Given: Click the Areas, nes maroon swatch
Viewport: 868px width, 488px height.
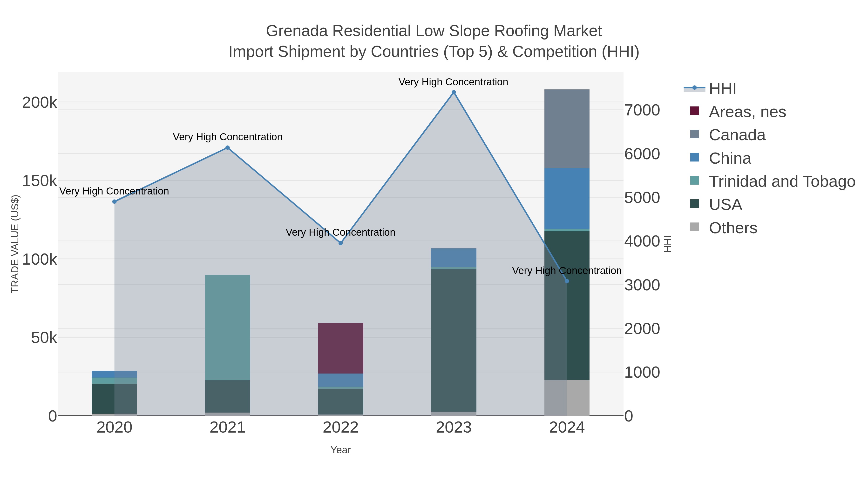Looking at the screenshot, I should click(694, 111).
